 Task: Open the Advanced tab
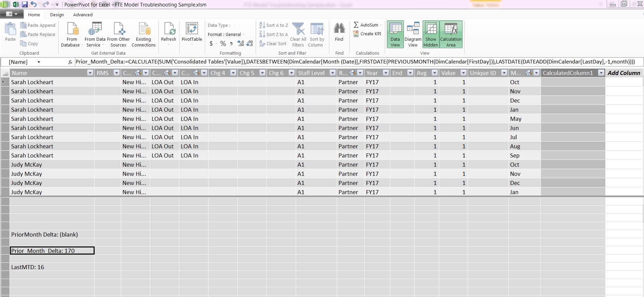click(x=83, y=15)
